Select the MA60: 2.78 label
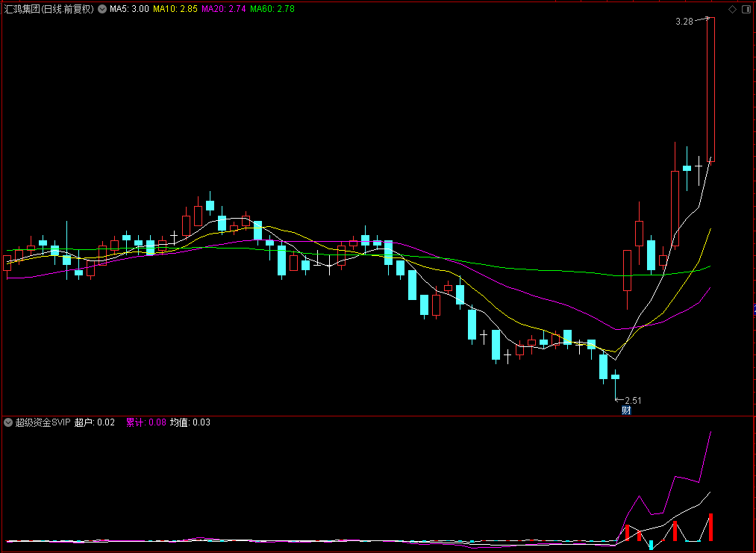Viewport: 756px width, 553px height. (x=272, y=9)
